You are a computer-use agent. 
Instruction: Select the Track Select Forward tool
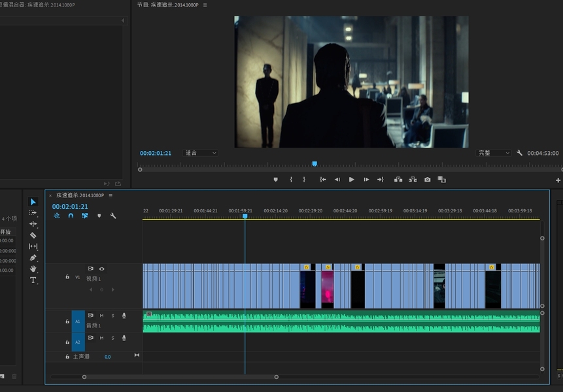pos(33,213)
